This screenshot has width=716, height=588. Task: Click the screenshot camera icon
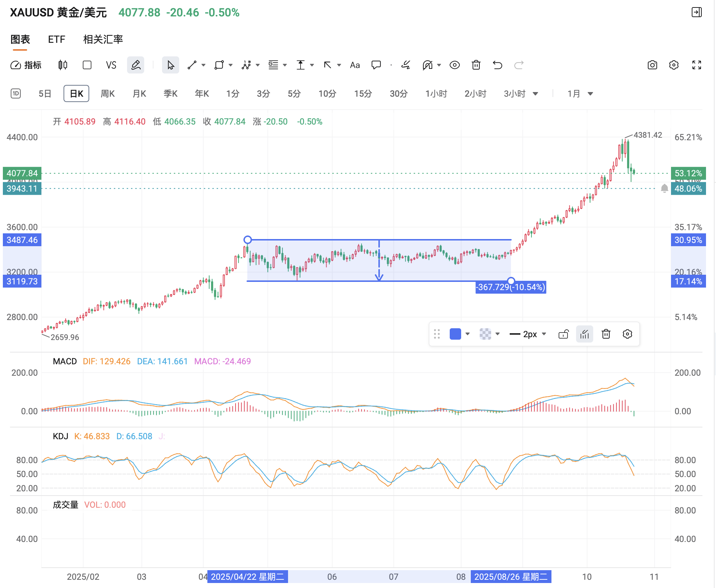click(x=652, y=65)
